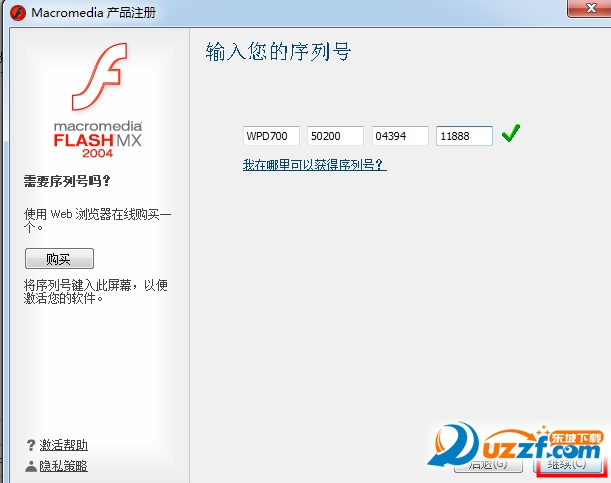Screen dimensions: 611x483
Task: Select the second serial field 50200
Action: tap(335, 136)
